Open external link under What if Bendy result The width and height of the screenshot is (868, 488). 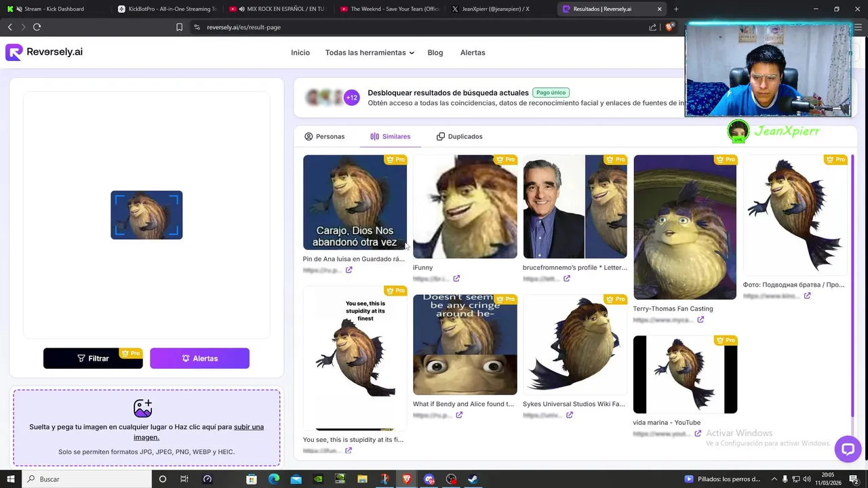[x=459, y=415]
